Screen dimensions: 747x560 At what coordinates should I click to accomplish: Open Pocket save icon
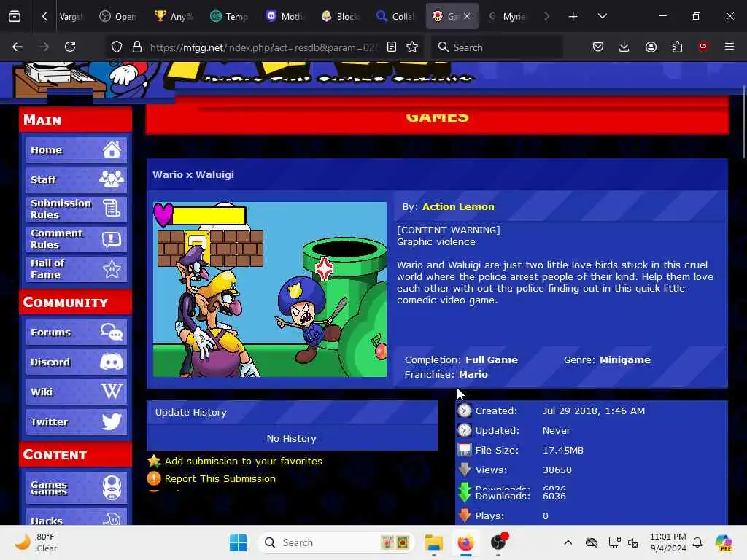[598, 47]
